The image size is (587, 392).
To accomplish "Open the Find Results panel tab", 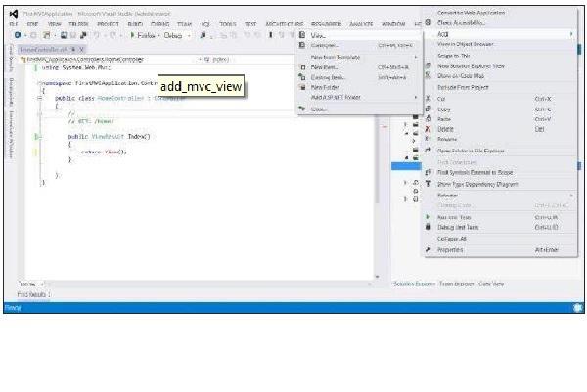I will click(33, 293).
